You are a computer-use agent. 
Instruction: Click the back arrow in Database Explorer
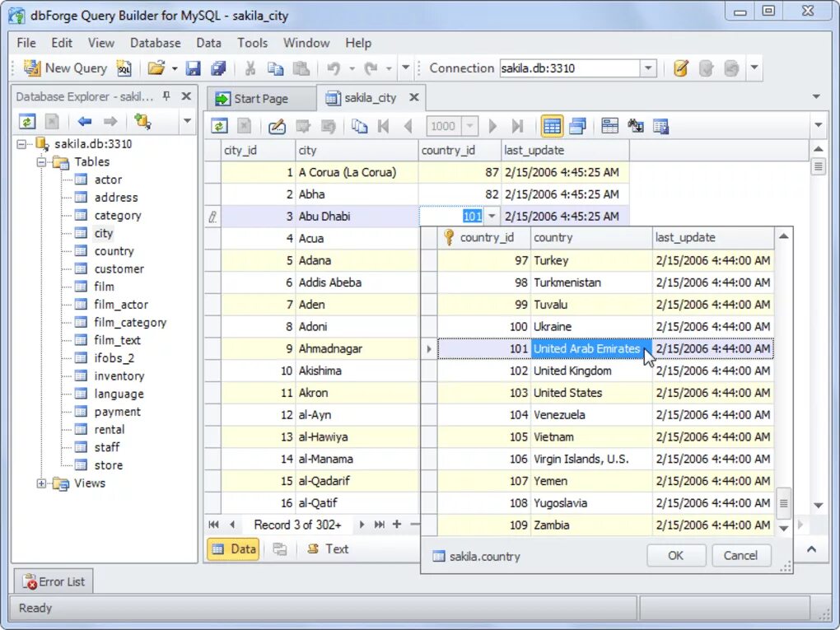click(84, 122)
